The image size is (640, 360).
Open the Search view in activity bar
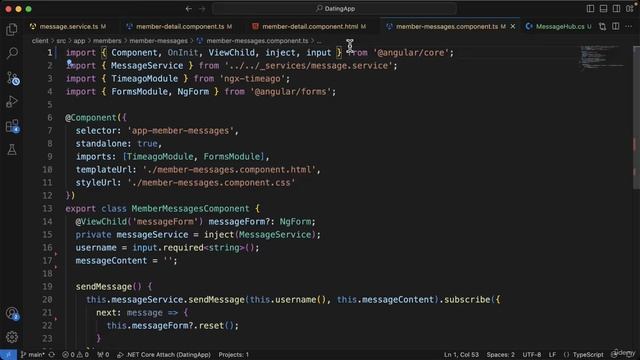[12, 53]
